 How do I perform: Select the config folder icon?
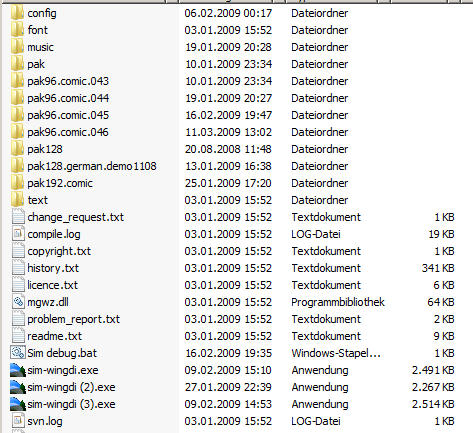point(17,13)
